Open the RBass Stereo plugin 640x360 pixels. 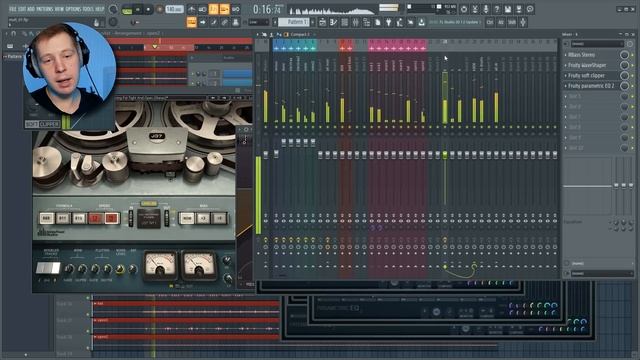click(x=581, y=55)
